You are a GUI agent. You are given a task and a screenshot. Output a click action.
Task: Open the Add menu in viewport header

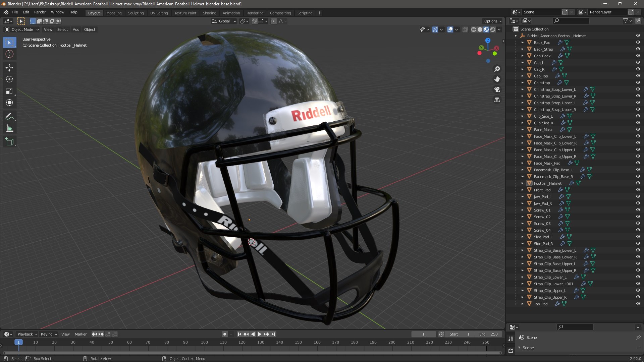click(x=76, y=29)
